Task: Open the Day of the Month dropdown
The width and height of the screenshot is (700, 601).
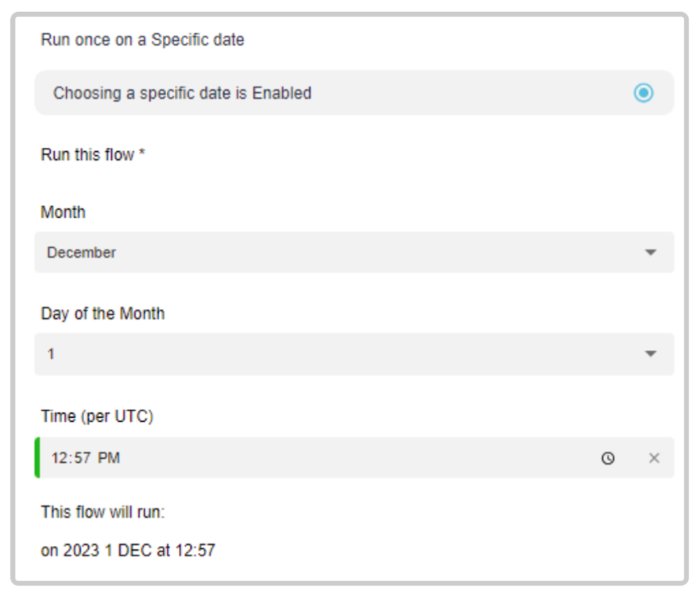Action: [354, 354]
